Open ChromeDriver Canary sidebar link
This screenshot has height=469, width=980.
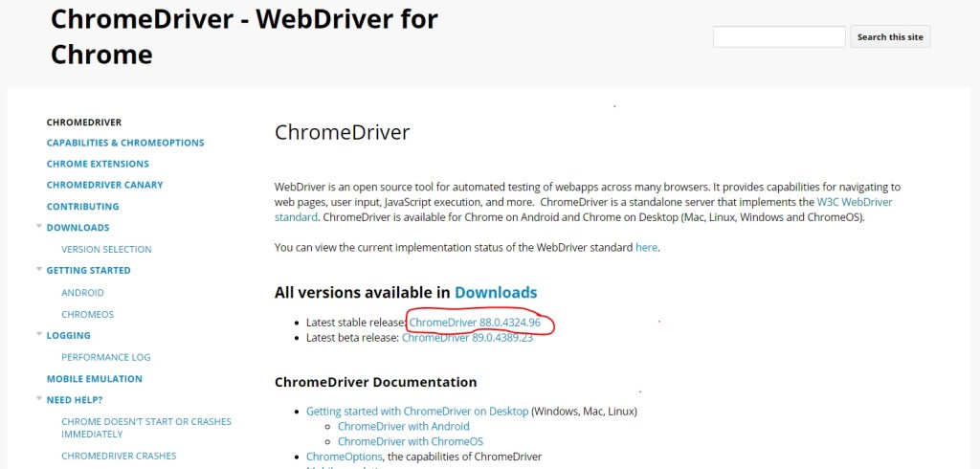[x=105, y=185]
